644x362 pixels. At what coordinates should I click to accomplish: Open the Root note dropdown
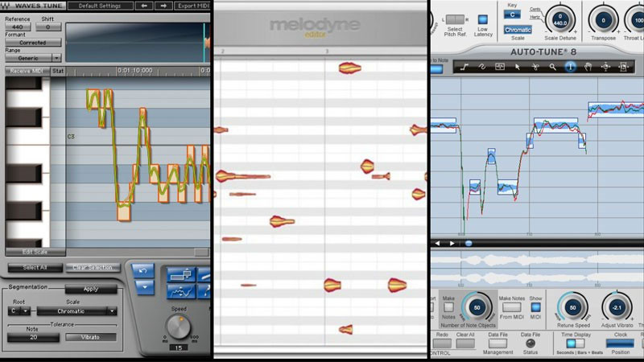18,311
